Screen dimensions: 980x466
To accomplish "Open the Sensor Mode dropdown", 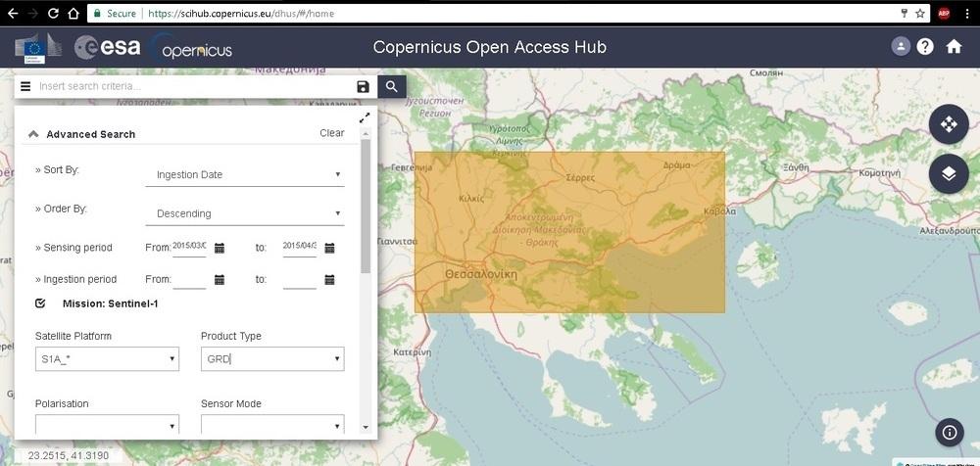I will pyautogui.click(x=272, y=425).
